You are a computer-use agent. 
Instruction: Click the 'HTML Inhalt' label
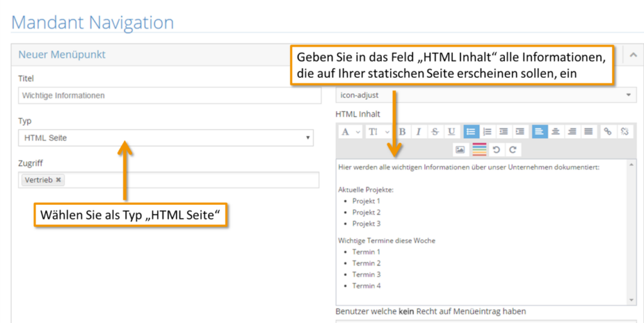tap(358, 114)
